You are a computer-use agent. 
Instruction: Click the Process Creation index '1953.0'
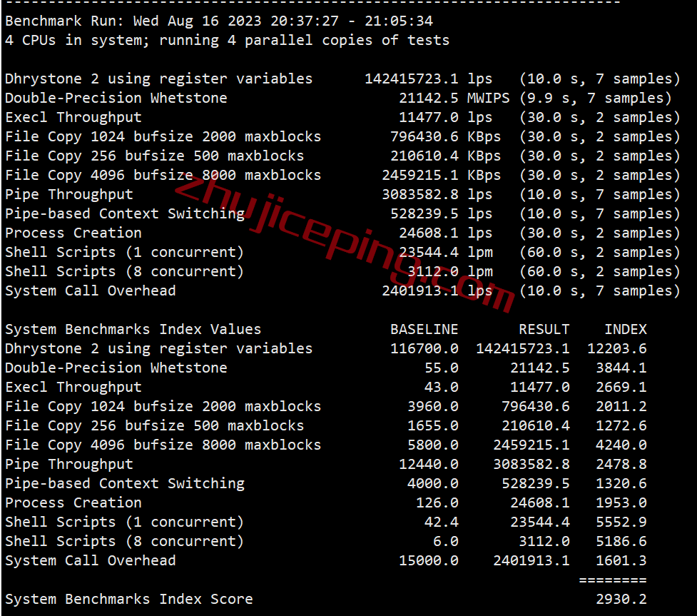621,503
